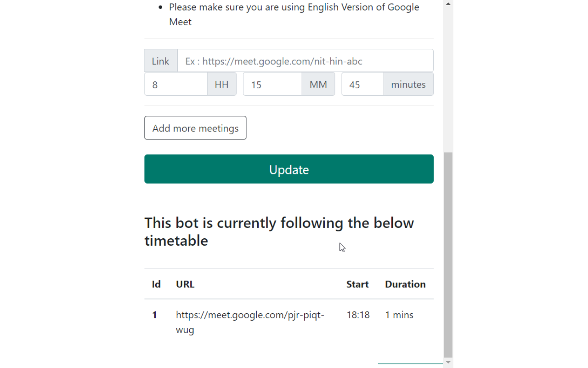
Task: Click the MM label addon
Action: click(x=318, y=85)
